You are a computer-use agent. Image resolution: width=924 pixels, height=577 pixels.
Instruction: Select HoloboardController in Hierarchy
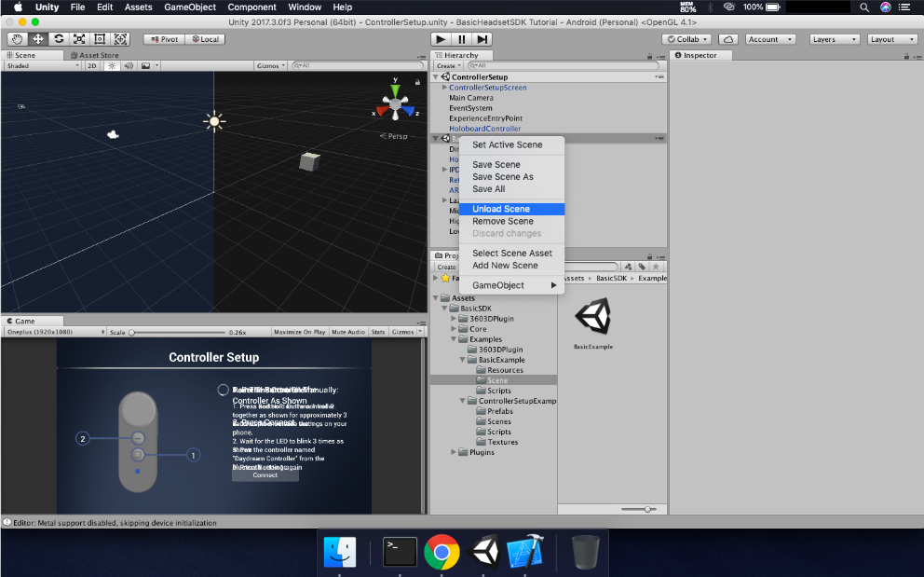coord(484,128)
